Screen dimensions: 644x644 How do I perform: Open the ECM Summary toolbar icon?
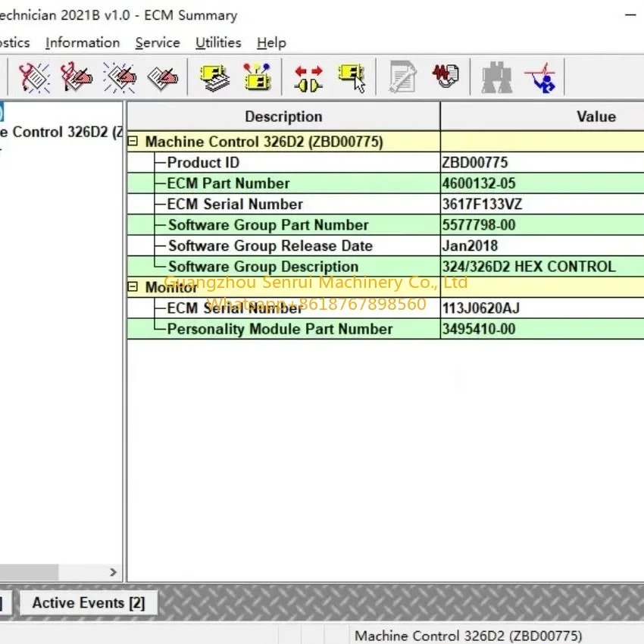coord(214,77)
